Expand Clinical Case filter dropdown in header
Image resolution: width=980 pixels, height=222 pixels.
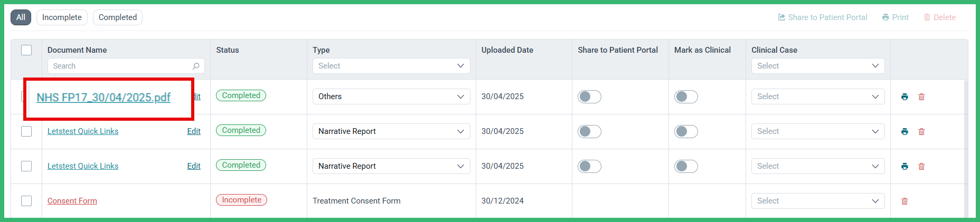point(818,66)
